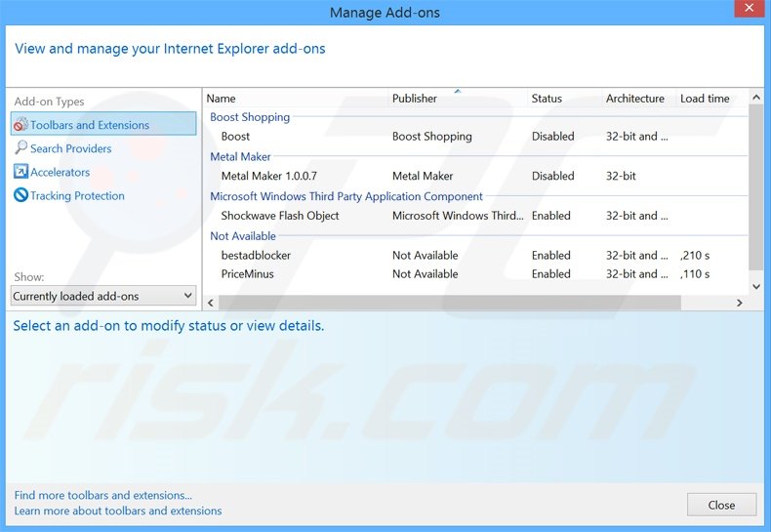Click horizontal scrollbar left arrow
Image resolution: width=771 pixels, height=532 pixels.
pos(211,303)
